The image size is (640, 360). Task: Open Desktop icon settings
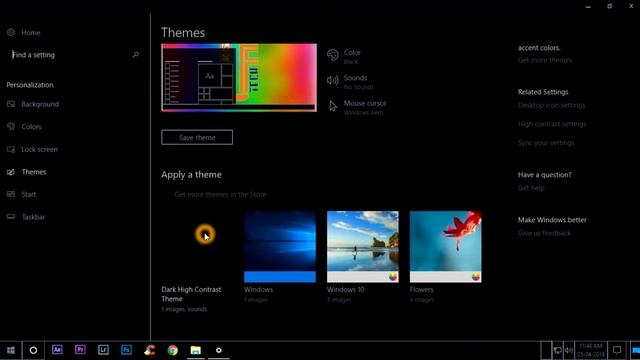coord(551,105)
